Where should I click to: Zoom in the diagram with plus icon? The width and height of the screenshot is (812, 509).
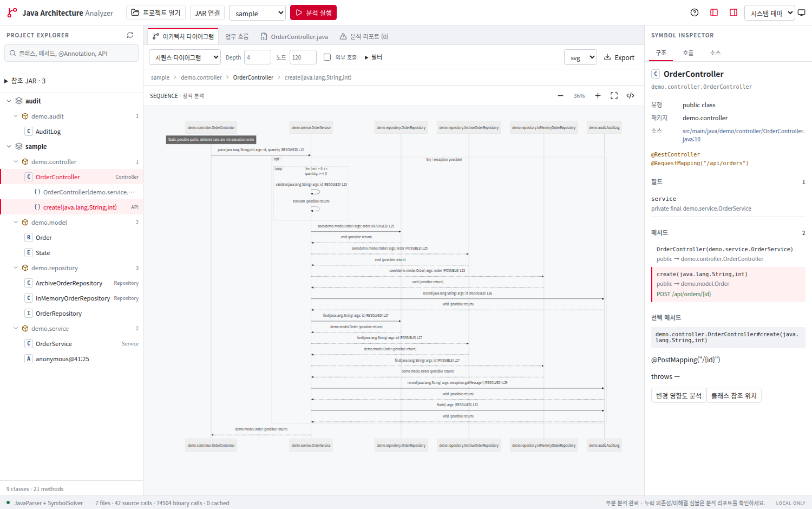click(x=598, y=96)
